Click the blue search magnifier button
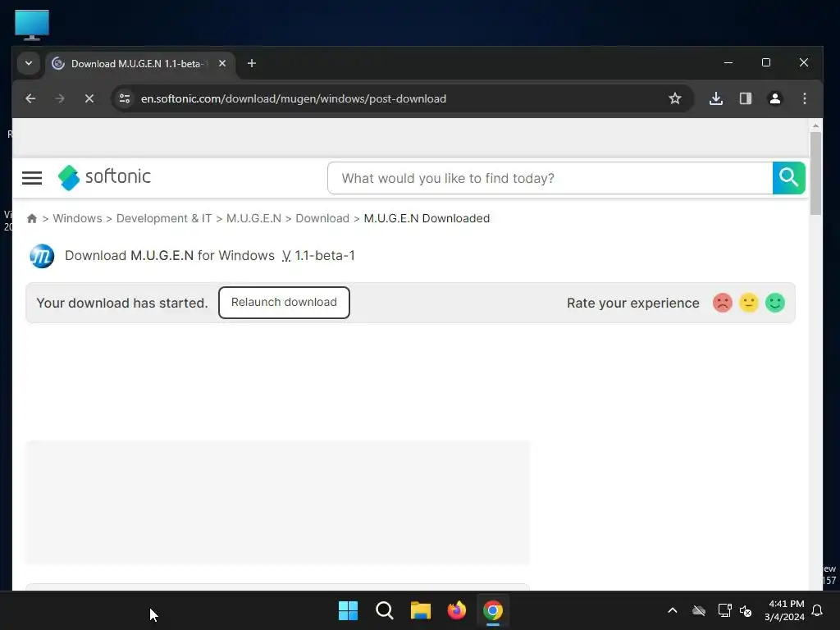 click(788, 178)
